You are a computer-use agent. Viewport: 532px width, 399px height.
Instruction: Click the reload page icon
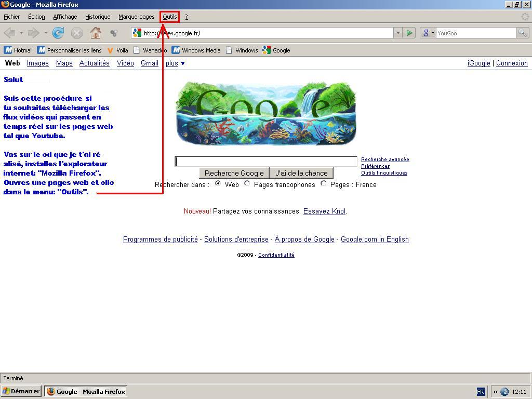[58, 33]
